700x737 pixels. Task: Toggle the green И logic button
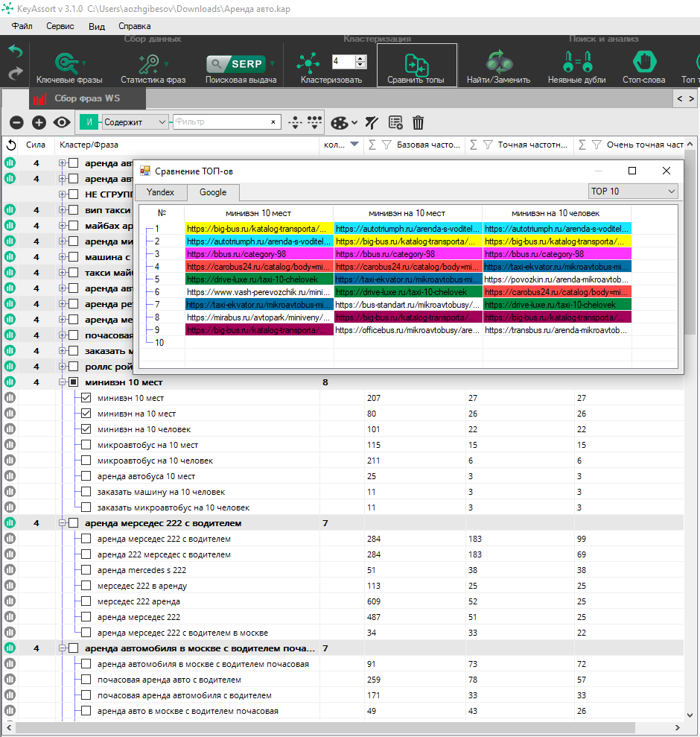click(x=89, y=122)
